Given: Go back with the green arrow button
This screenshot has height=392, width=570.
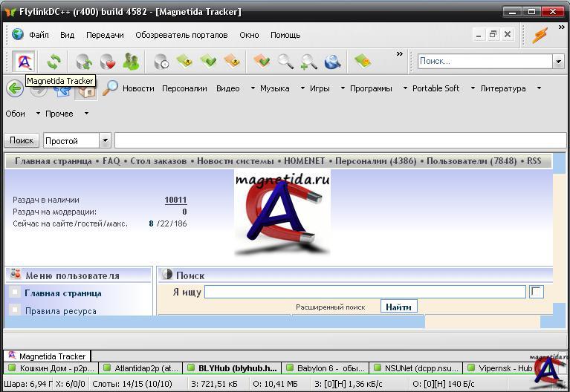Looking at the screenshot, I should point(14,88).
